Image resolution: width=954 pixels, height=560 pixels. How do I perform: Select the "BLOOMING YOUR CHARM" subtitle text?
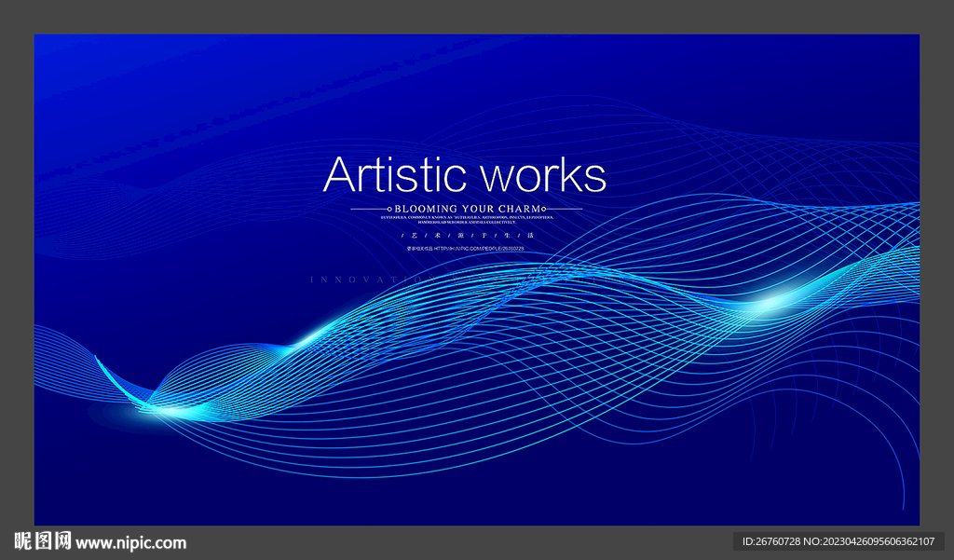pyautogui.click(x=465, y=209)
